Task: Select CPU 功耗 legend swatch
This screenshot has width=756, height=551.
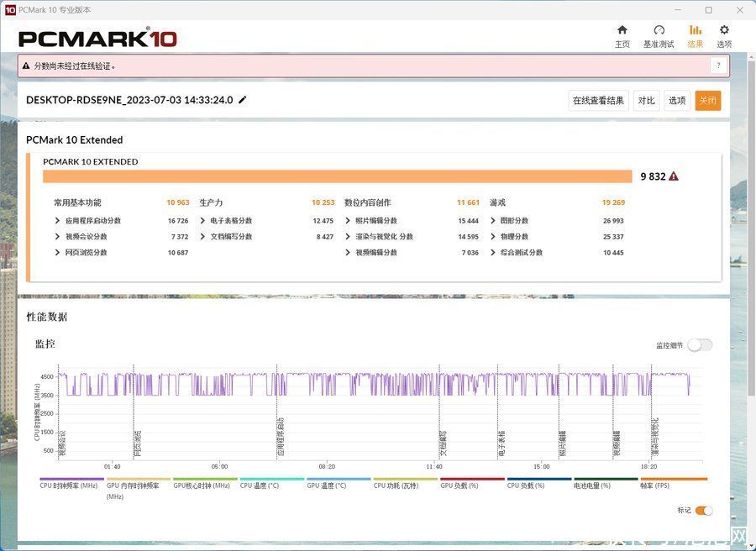Action: click(406, 479)
